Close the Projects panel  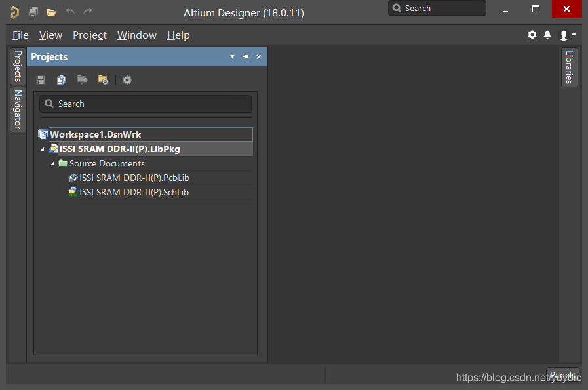[259, 56]
